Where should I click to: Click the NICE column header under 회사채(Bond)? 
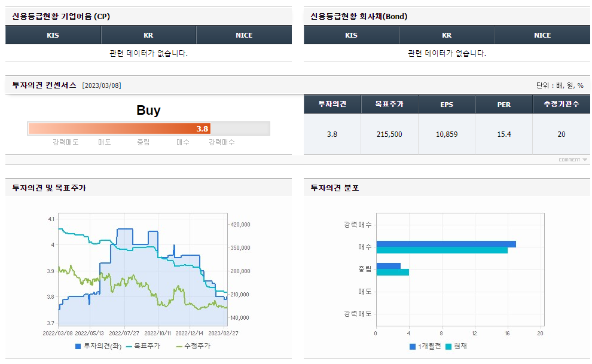(x=542, y=35)
